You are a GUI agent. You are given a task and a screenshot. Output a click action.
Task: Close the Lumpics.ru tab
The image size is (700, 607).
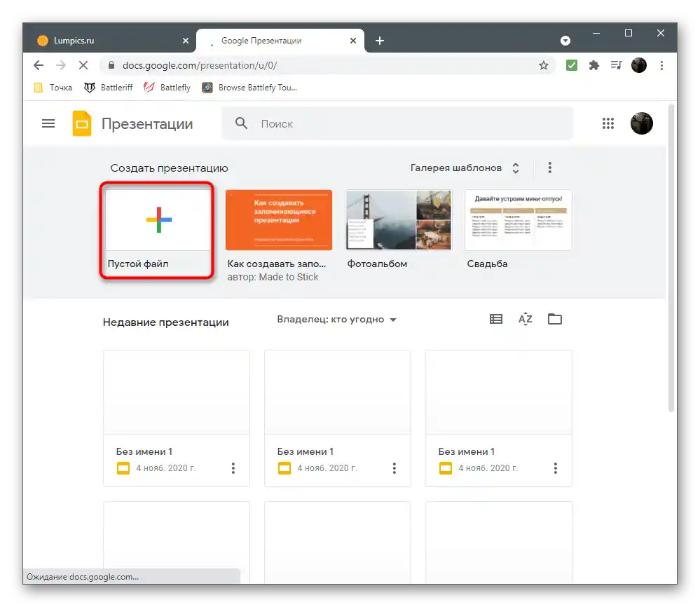pos(186,41)
